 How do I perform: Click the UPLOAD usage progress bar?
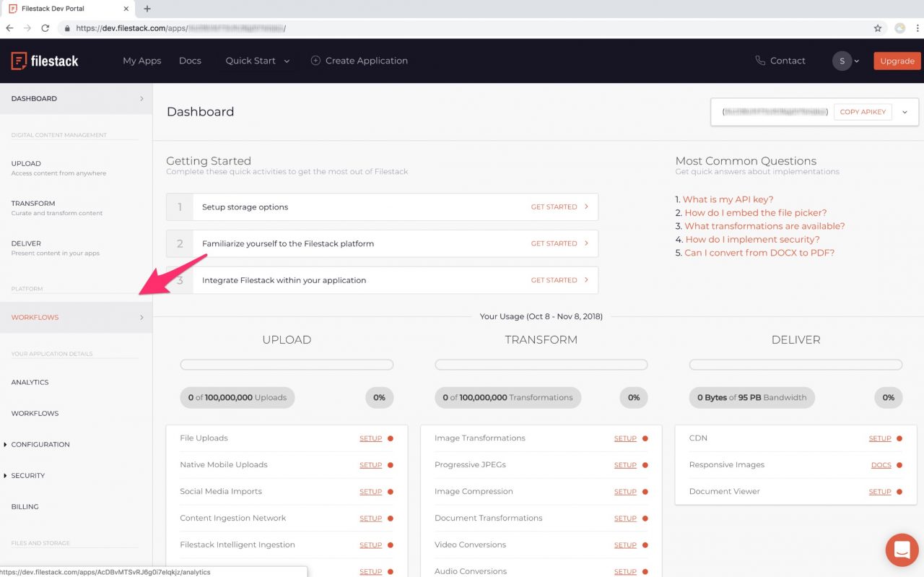(287, 364)
